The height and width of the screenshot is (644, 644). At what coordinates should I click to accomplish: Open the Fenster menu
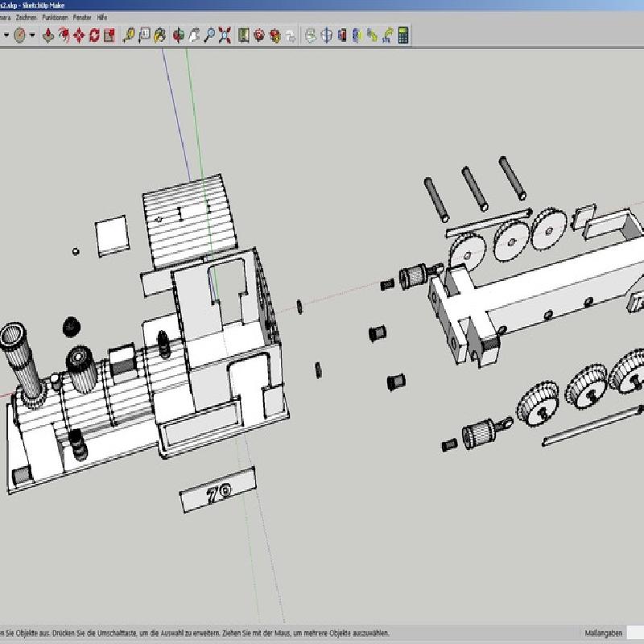coord(81,16)
